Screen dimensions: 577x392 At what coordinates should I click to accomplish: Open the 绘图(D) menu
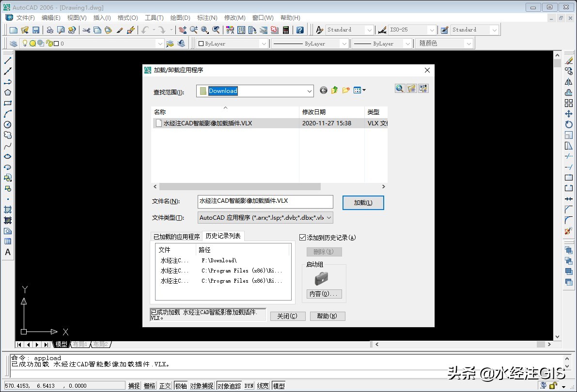(x=179, y=17)
